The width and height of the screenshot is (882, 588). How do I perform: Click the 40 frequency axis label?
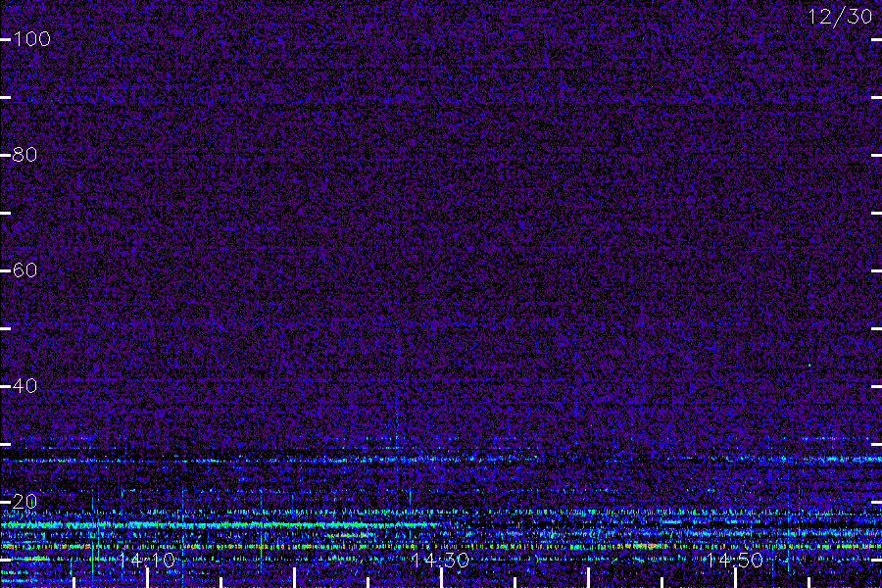24,385
